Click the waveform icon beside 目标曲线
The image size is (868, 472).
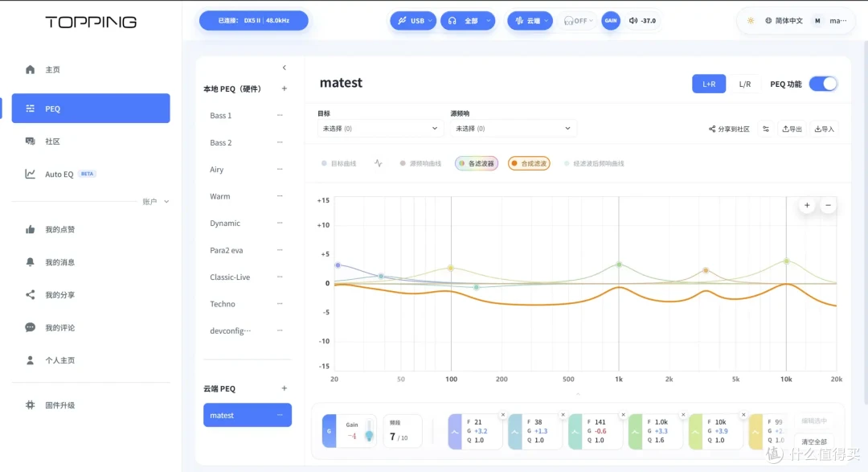(378, 163)
